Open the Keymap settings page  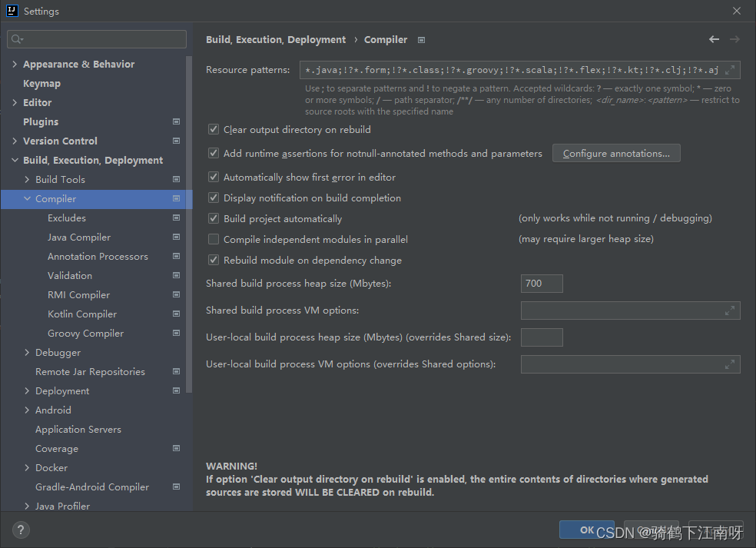(x=41, y=83)
